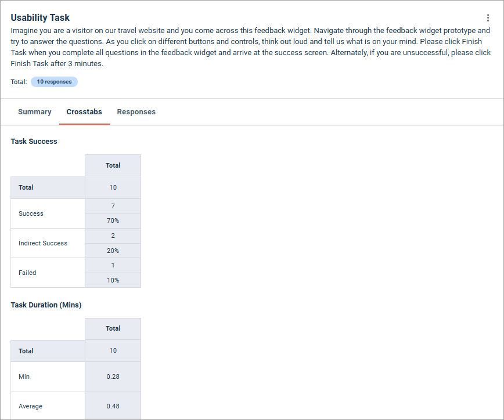504x420 pixels.
Task: Click the 10 responses badge
Action: tap(55, 82)
